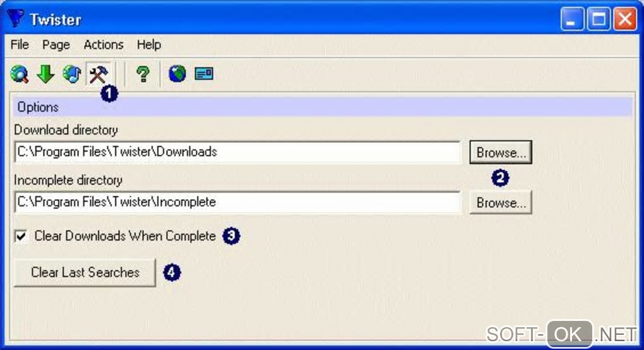Screen dimensions: 644x350
Task: Click the globe with arrow toolbar icon
Action: click(x=71, y=75)
